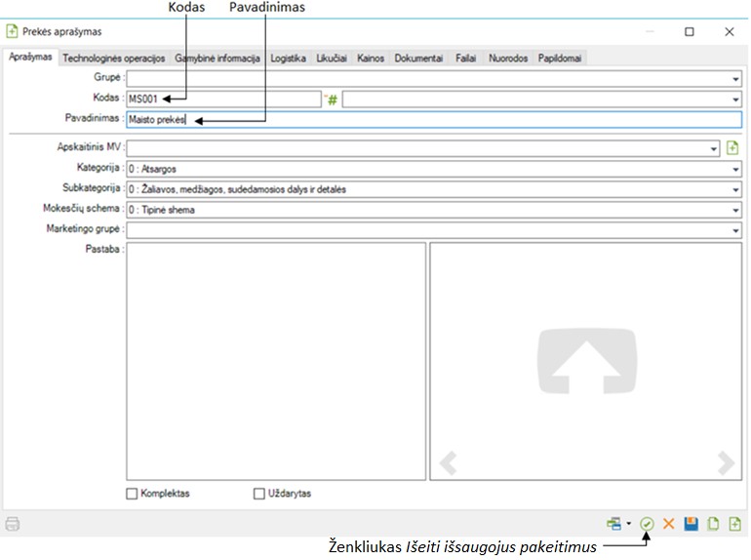Click the add icon next to Apskaitinis MV

(733, 148)
